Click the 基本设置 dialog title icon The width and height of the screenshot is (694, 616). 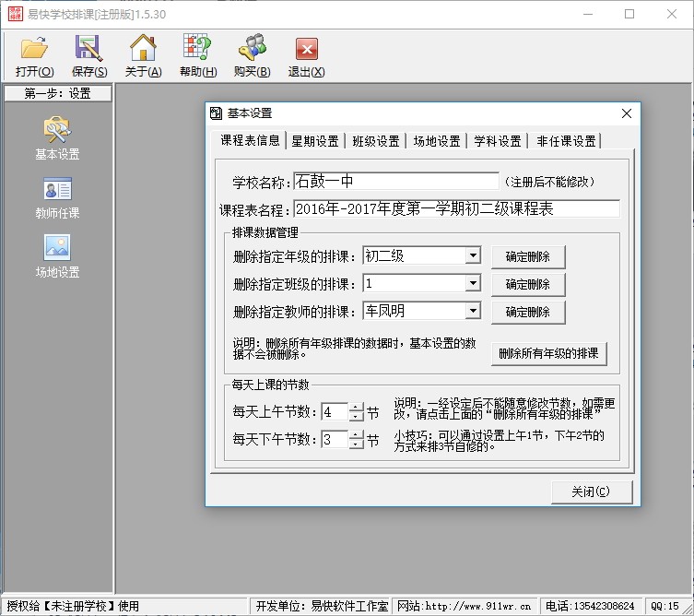tap(216, 113)
